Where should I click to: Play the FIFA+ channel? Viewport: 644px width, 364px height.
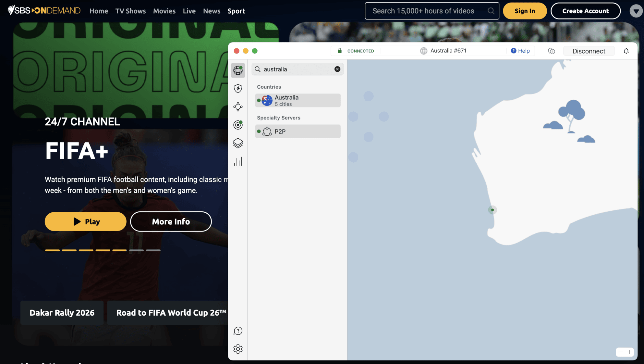pos(86,221)
